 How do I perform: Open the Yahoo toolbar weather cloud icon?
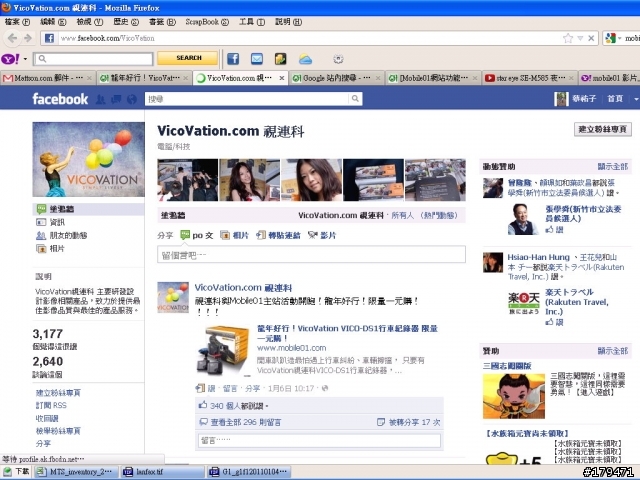(x=305, y=59)
